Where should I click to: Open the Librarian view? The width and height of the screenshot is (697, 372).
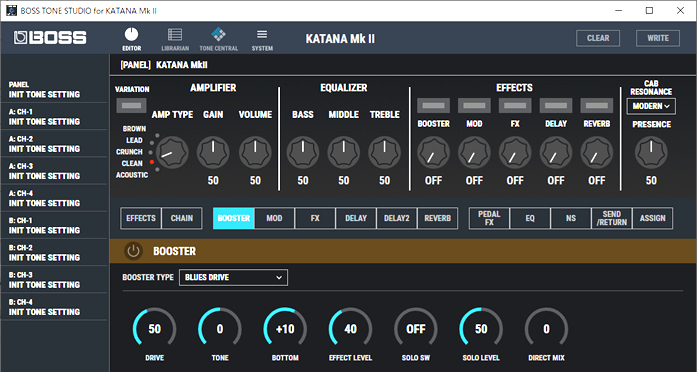point(175,39)
